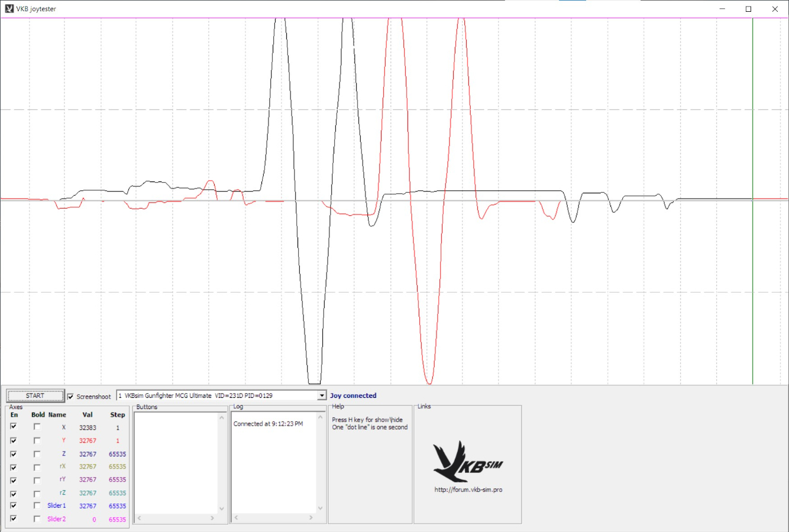Tick the Bold checkbox for rZ axis
The height and width of the screenshot is (532, 789).
click(x=37, y=493)
